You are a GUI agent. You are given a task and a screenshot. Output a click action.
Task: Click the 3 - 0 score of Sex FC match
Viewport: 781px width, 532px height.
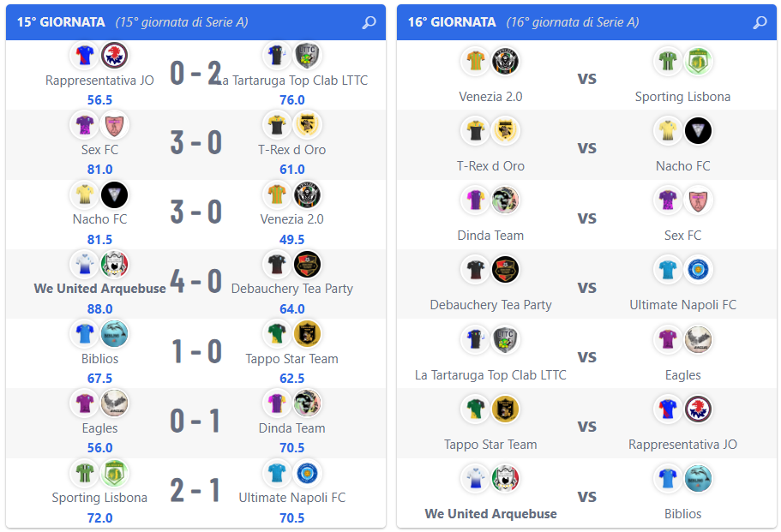196,142
